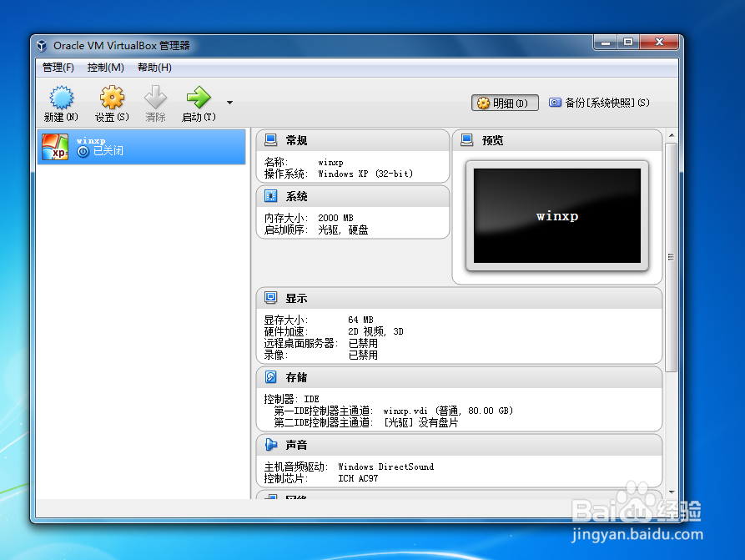Switch to 备份[系统快照](S) snapshots view
This screenshot has width=745, height=560.
(599, 103)
